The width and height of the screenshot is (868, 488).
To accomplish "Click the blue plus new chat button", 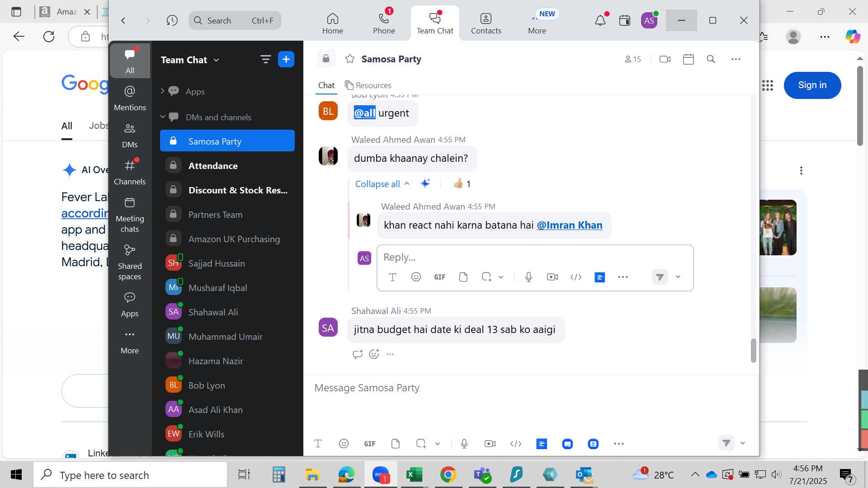I will 286,59.
